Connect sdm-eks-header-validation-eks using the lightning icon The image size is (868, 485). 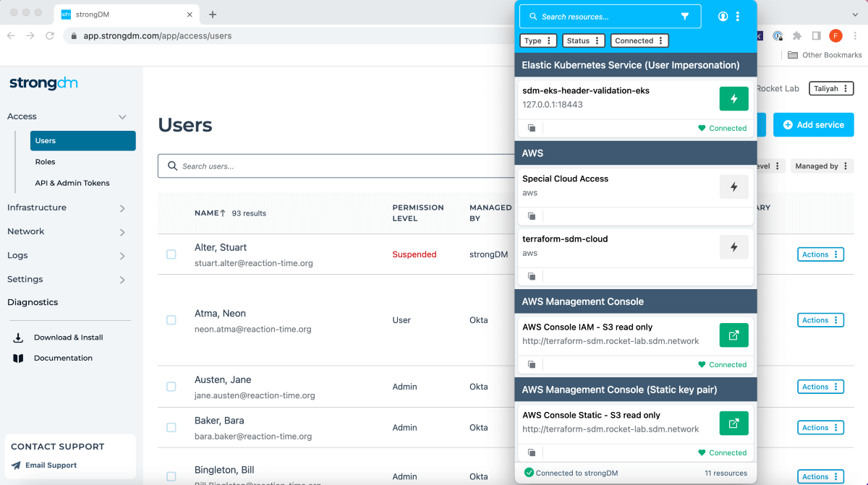[733, 98]
